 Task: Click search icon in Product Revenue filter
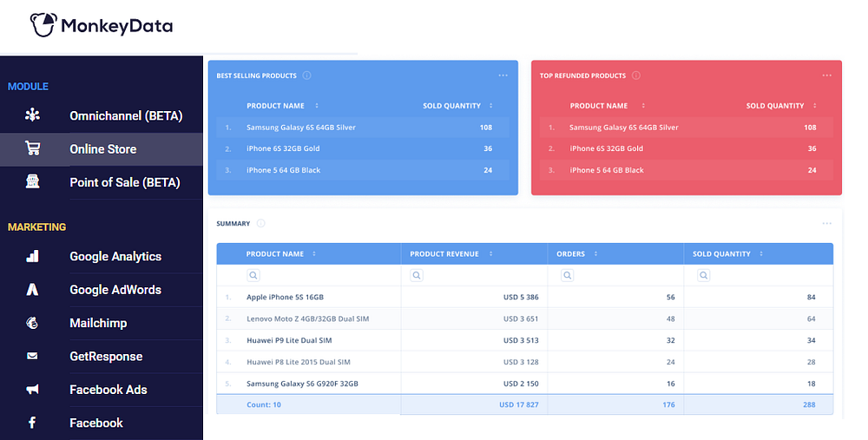(x=417, y=275)
